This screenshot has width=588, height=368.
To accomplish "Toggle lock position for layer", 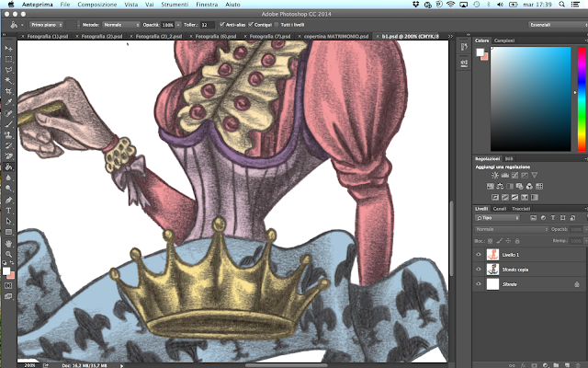I will click(508, 241).
